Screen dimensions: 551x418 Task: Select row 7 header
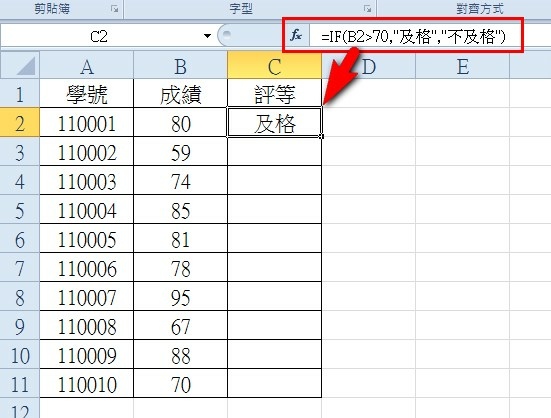pos(20,267)
